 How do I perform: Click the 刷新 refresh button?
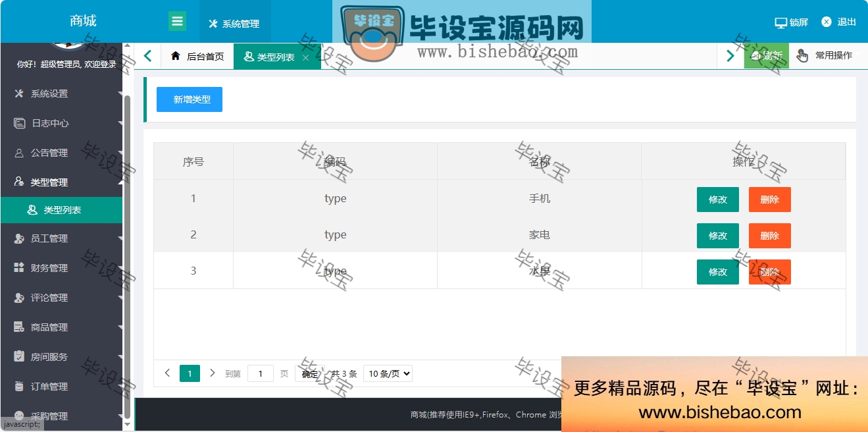pyautogui.click(x=767, y=56)
